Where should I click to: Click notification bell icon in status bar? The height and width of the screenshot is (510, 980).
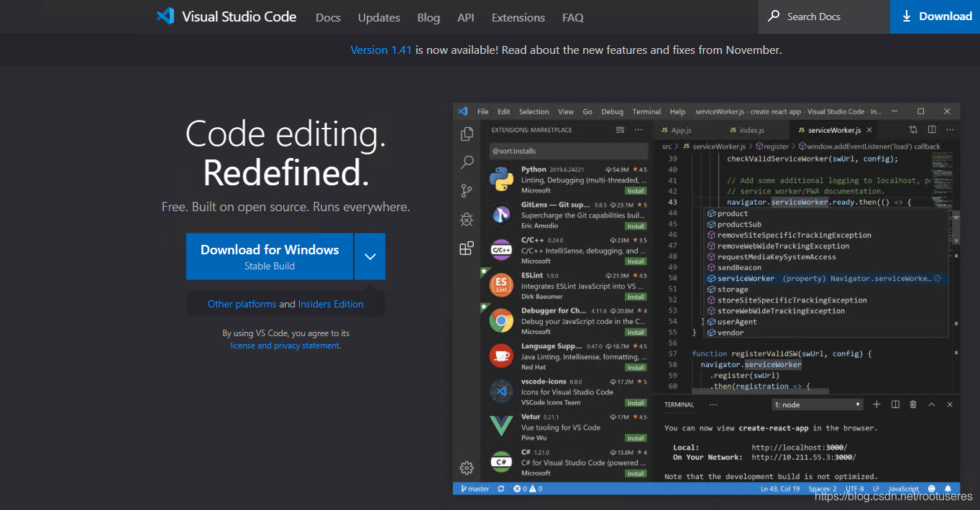coord(949,488)
